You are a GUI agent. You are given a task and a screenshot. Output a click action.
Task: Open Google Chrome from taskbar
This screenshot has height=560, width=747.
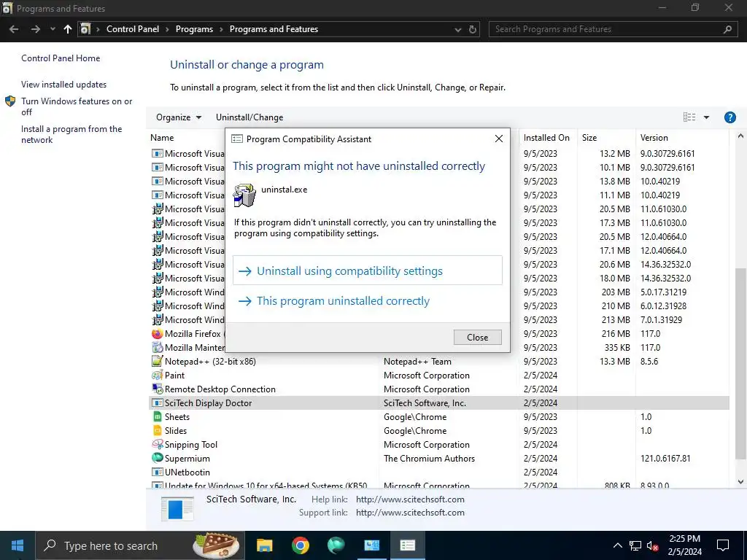coord(300,545)
